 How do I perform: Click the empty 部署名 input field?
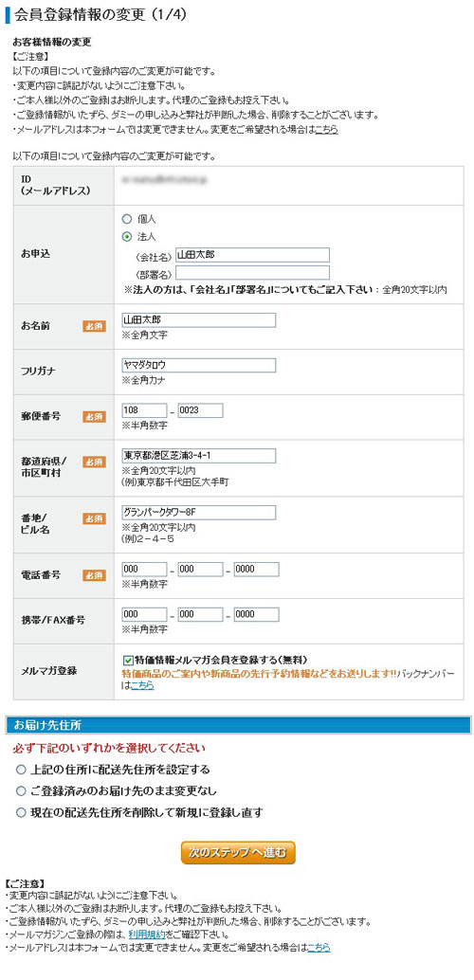point(252,273)
